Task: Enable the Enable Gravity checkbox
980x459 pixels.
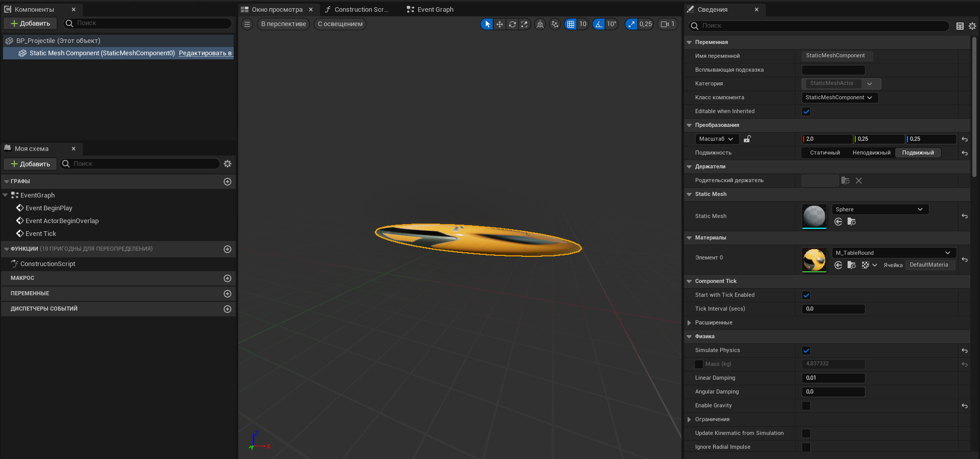Action: (x=806, y=406)
